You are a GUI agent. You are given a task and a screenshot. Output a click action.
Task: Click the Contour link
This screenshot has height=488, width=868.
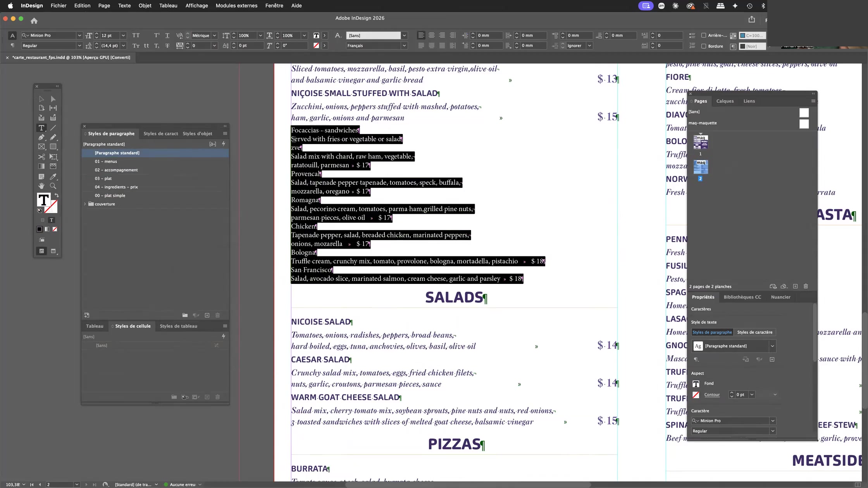tap(712, 395)
